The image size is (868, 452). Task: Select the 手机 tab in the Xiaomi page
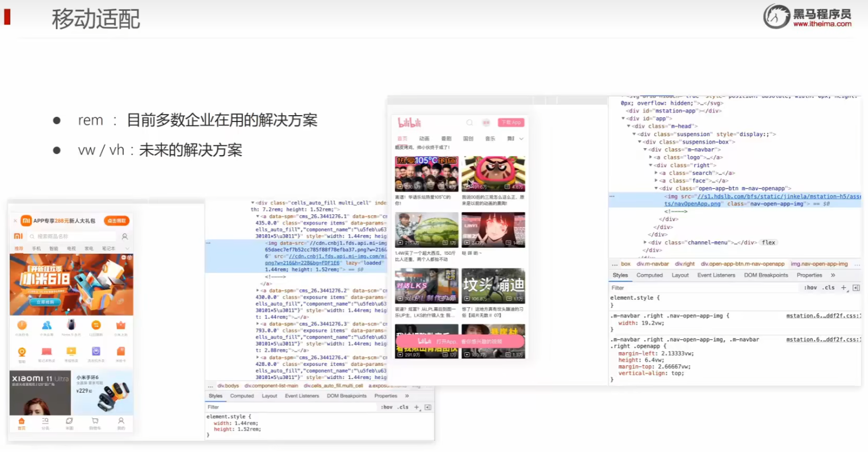36,249
